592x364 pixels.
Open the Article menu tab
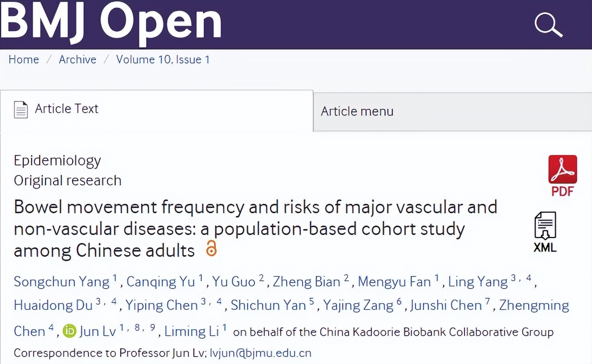pyautogui.click(x=357, y=111)
